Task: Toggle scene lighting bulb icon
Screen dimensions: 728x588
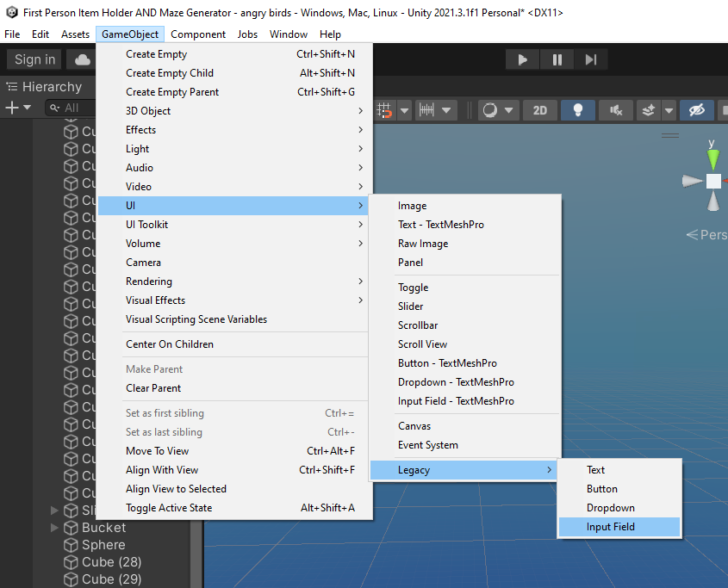Action: [x=577, y=110]
